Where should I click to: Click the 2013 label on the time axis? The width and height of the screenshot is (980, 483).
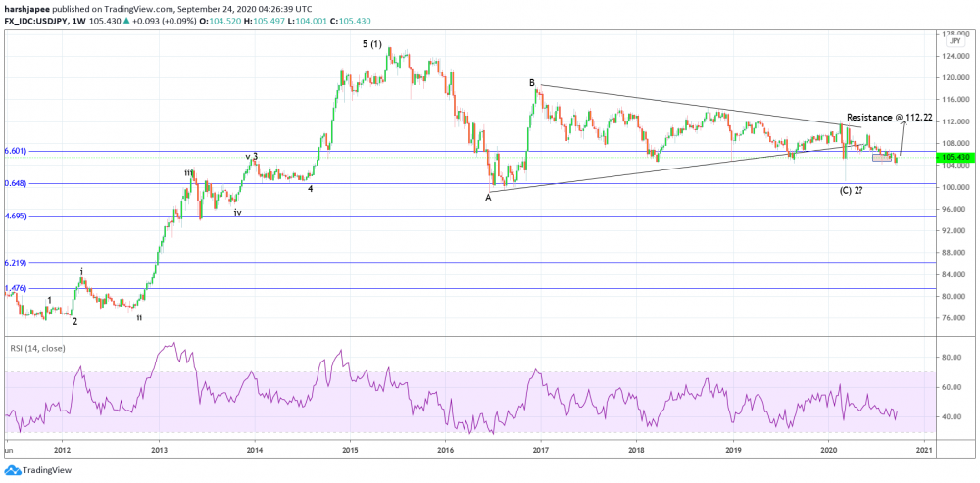pos(160,450)
